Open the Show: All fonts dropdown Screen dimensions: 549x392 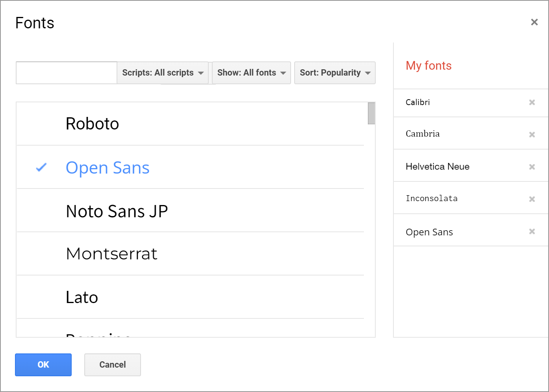(x=252, y=73)
